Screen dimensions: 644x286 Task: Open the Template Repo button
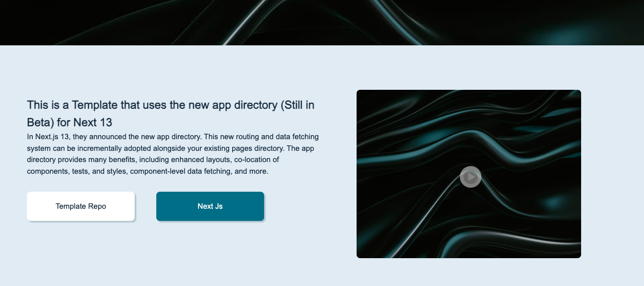[x=81, y=207]
